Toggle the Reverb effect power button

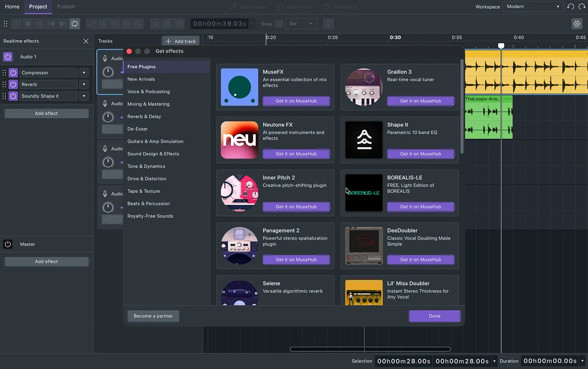coord(13,84)
